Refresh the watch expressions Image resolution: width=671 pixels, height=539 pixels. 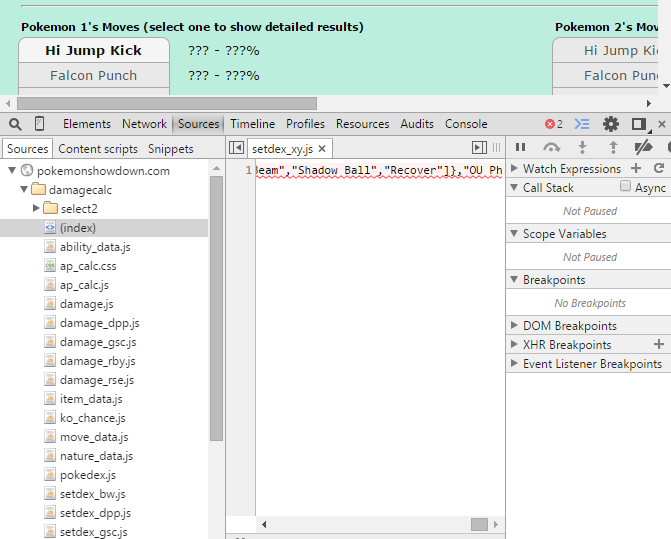[x=658, y=169]
